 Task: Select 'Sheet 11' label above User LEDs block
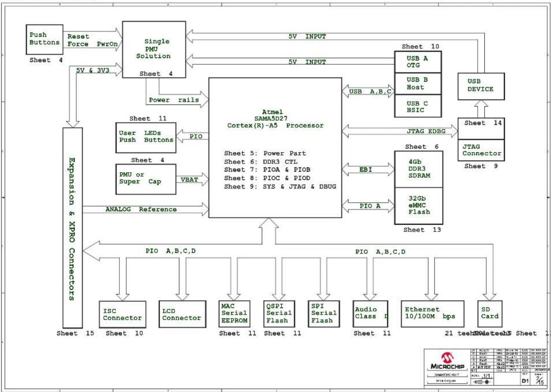[x=148, y=118]
